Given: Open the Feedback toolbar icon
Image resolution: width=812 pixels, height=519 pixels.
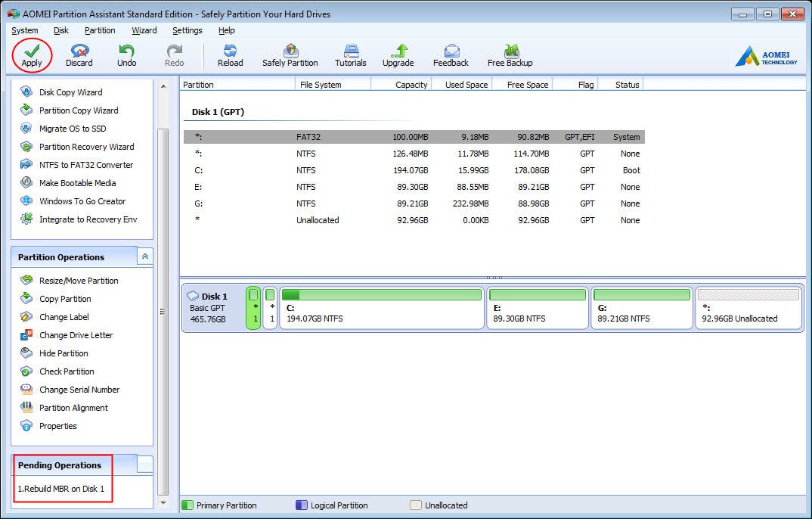Looking at the screenshot, I should (x=451, y=55).
